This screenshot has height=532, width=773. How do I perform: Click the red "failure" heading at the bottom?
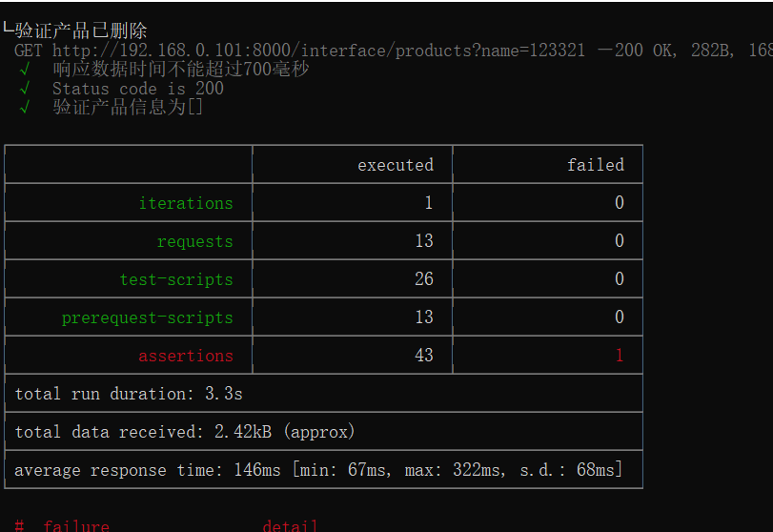pyautogui.click(x=76, y=525)
